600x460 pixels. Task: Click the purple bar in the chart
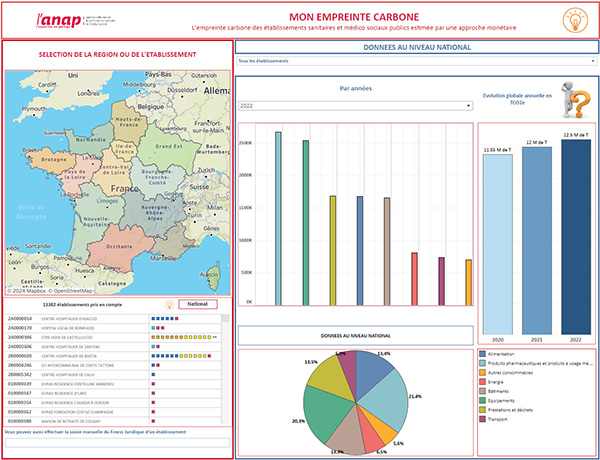click(442, 281)
